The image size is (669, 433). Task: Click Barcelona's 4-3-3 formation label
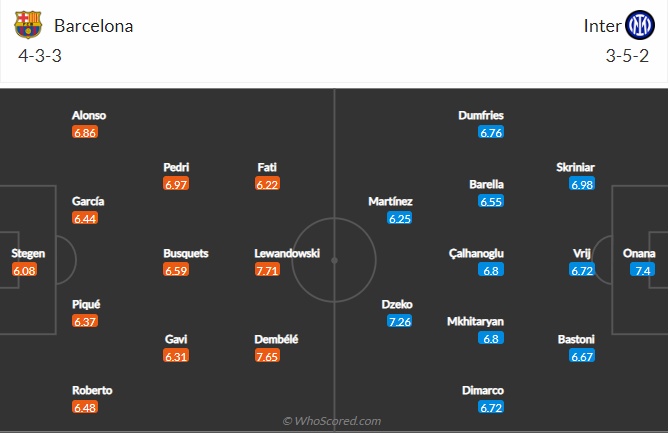pos(40,56)
